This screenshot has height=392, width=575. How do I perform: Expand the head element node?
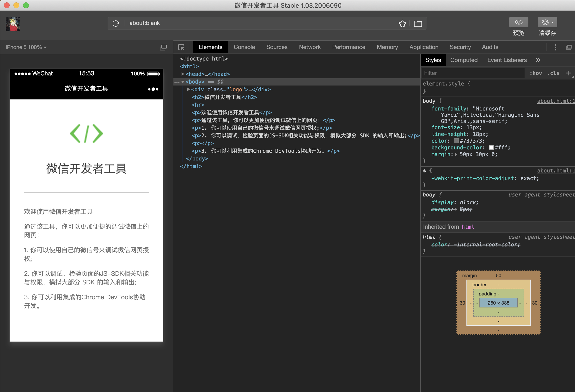[183, 74]
